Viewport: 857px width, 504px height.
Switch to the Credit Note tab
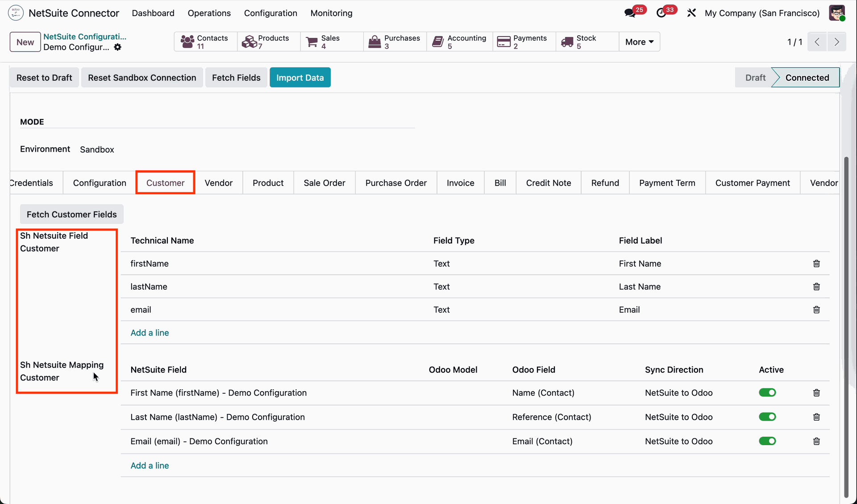[549, 183]
